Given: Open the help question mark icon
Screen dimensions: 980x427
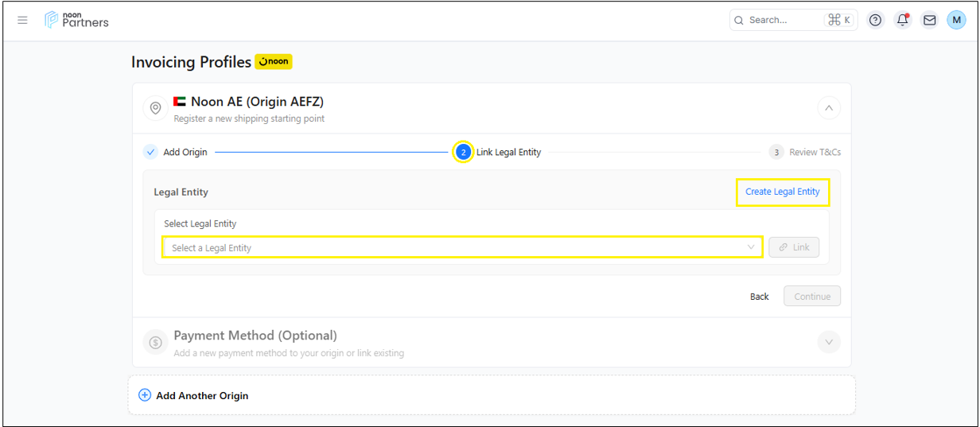Looking at the screenshot, I should [875, 21].
